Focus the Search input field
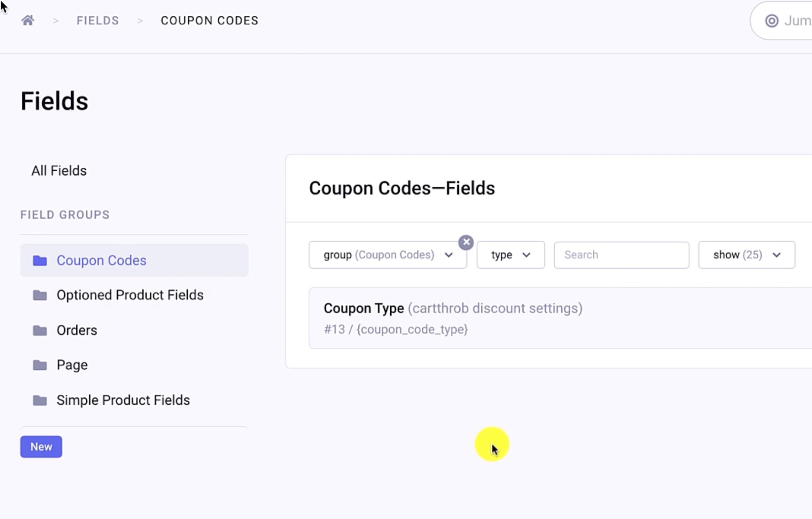This screenshot has width=812, height=519. point(621,255)
